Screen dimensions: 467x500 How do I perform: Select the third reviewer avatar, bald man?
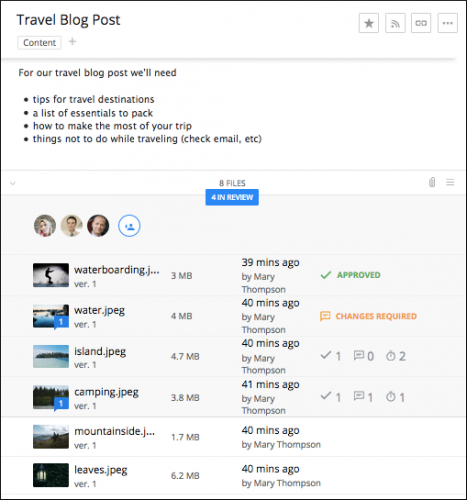[98, 226]
